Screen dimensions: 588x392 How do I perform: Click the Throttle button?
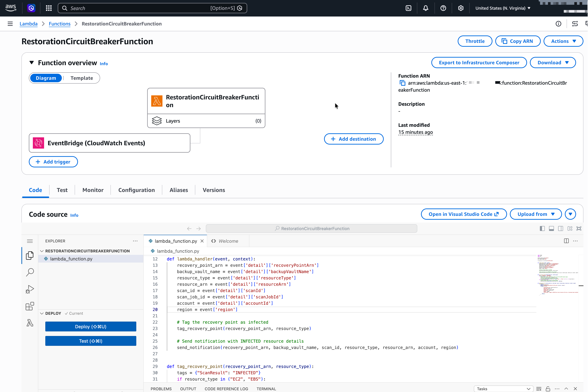click(x=475, y=41)
